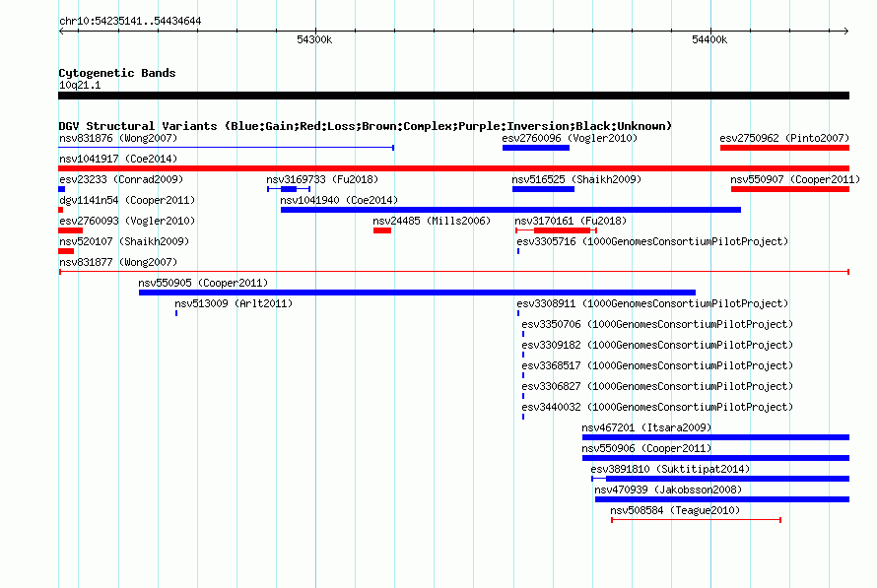Click the nsv470939 (Jakobsson2008) label
Viewport: 877px width, 588px height.
(668, 490)
